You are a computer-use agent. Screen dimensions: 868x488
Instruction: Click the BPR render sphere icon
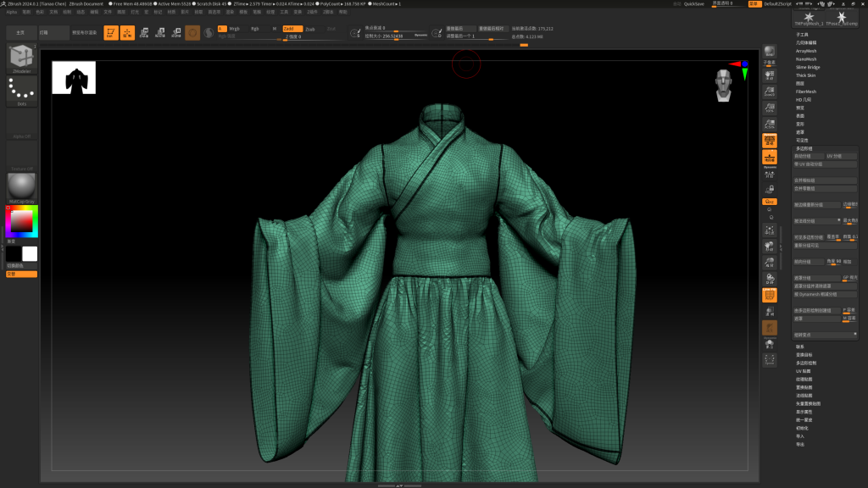click(770, 52)
